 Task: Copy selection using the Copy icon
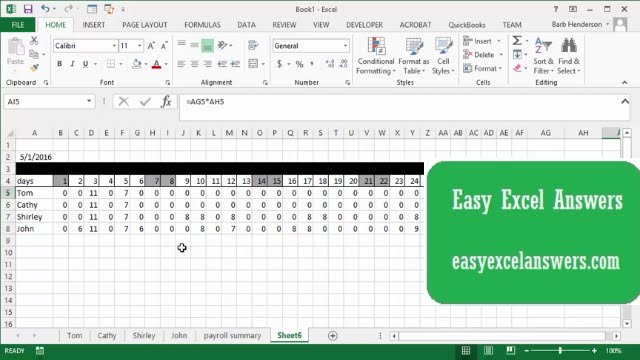click(34, 54)
